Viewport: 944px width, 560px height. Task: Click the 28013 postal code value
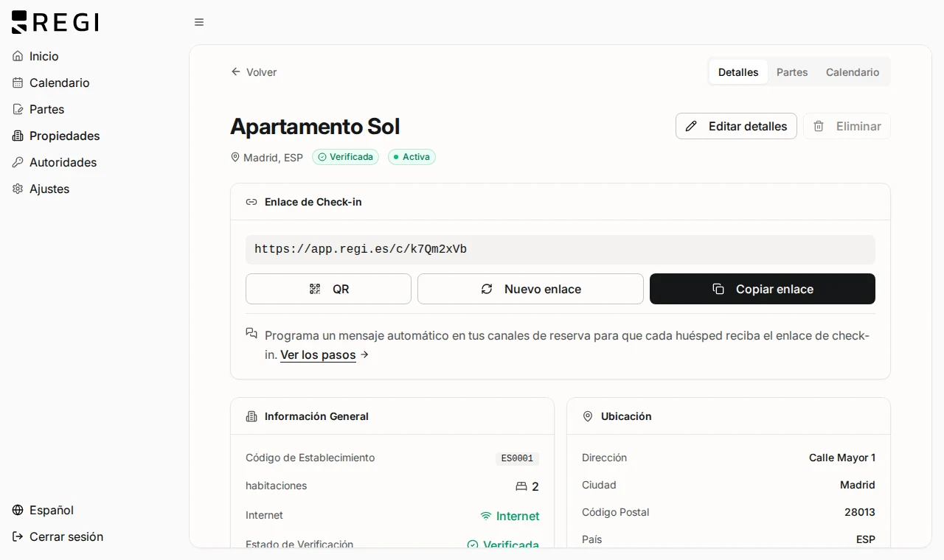860,512
